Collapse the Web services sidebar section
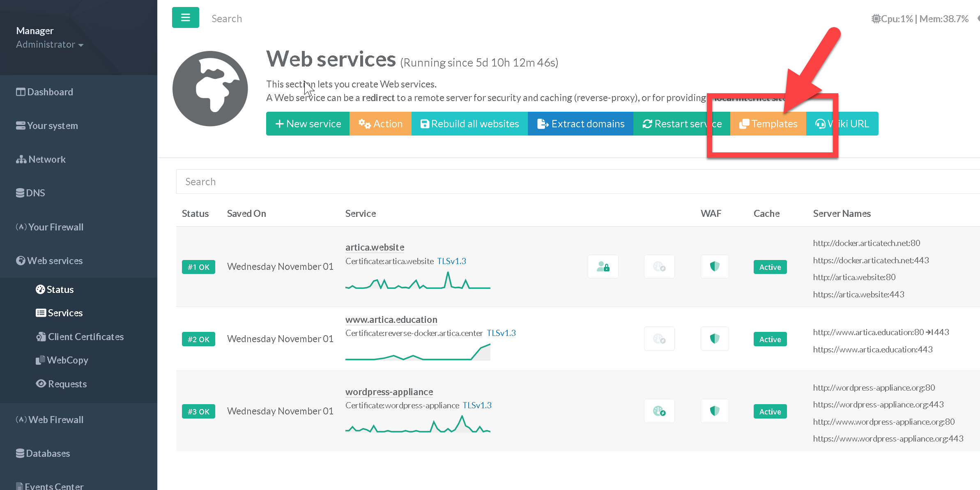Image resolution: width=980 pixels, height=490 pixels. coord(55,261)
